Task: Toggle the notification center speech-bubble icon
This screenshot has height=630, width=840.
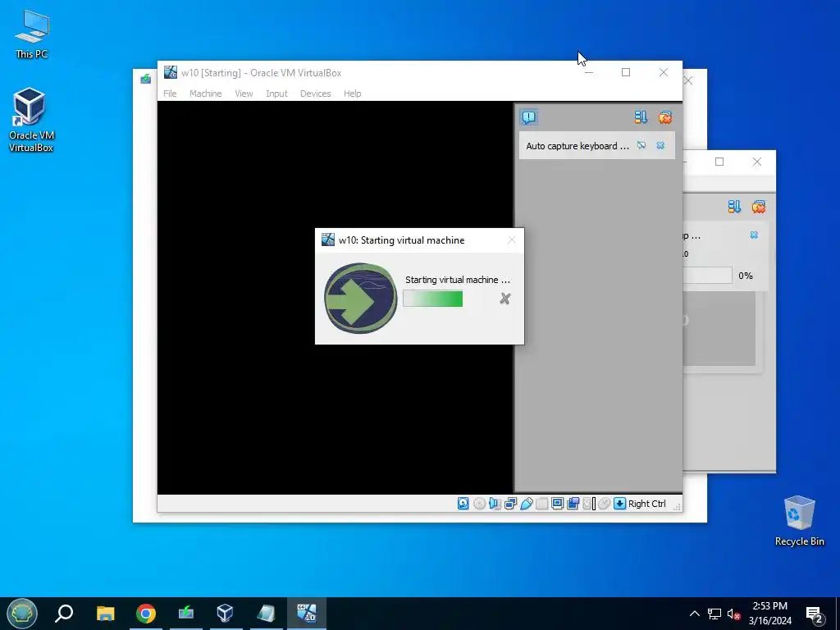Action: [x=529, y=116]
